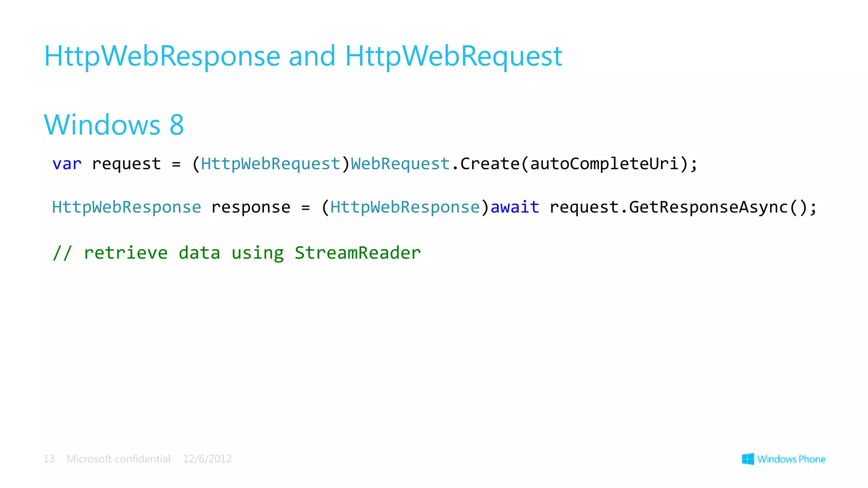The height and width of the screenshot is (488, 868).
Task: Click the date '12/6/2012' in footer
Action: pos(207,459)
